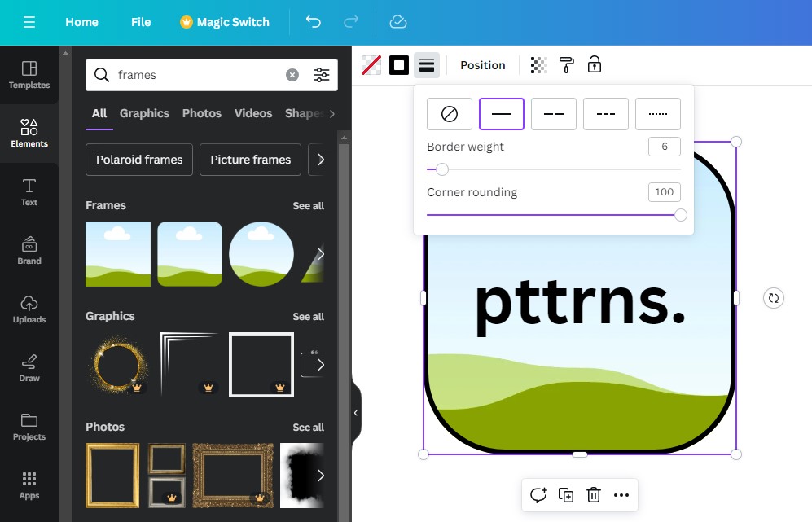Open the transparency checkerboard icon
This screenshot has width=812, height=522.
point(538,65)
